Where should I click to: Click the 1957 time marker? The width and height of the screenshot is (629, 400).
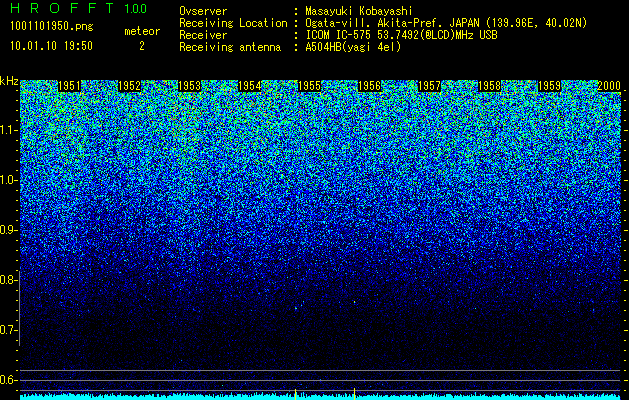coord(429,86)
